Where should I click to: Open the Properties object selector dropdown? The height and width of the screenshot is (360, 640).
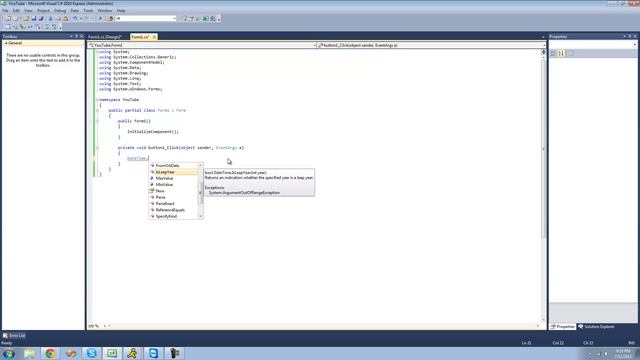point(635,45)
